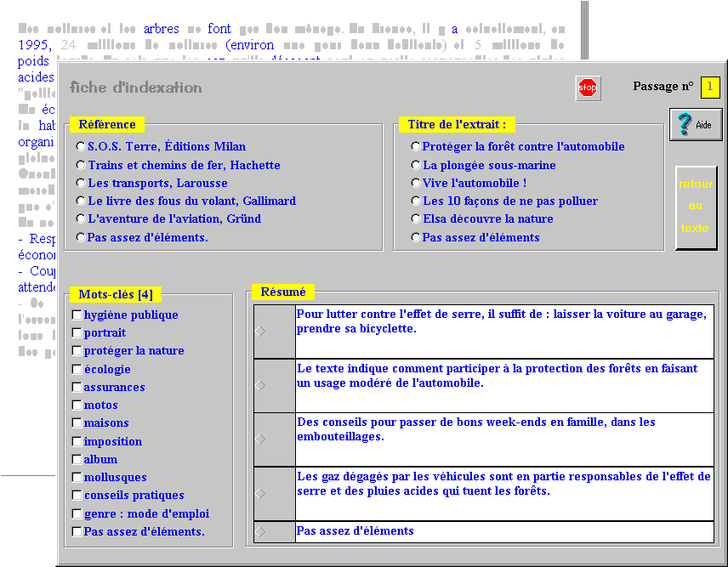This screenshot has height=567, width=728.
Task: Select diamond next to summary Pas assez d'éléments
Action: pyautogui.click(x=261, y=532)
